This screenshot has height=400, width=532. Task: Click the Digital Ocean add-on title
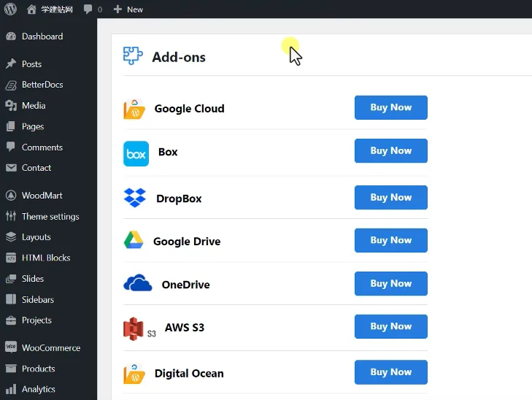pyautogui.click(x=189, y=374)
